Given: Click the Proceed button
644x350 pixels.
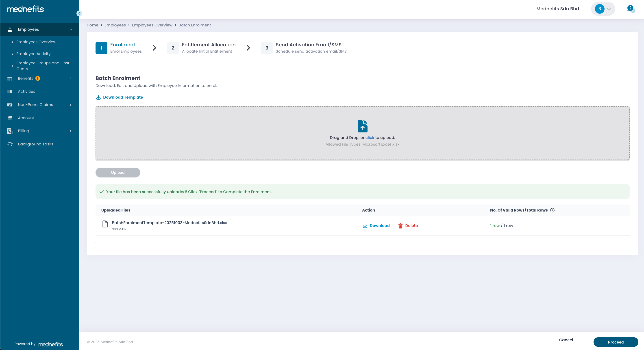Looking at the screenshot, I should pyautogui.click(x=615, y=342).
